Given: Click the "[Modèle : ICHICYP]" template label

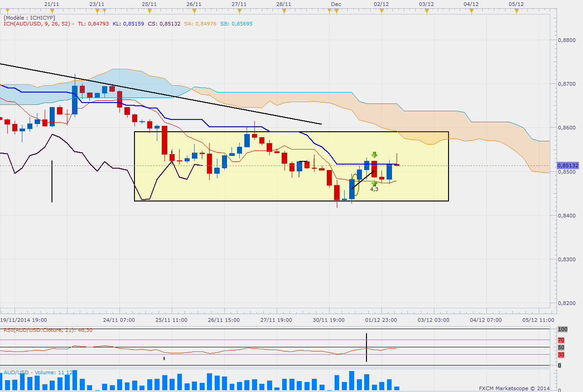Looking at the screenshot, I should tap(29, 18).
